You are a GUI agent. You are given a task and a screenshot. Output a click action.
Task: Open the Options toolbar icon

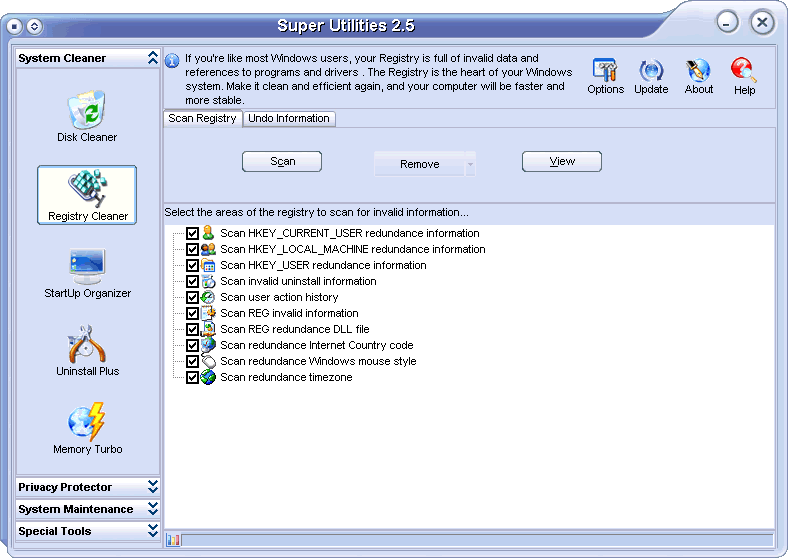[x=605, y=76]
